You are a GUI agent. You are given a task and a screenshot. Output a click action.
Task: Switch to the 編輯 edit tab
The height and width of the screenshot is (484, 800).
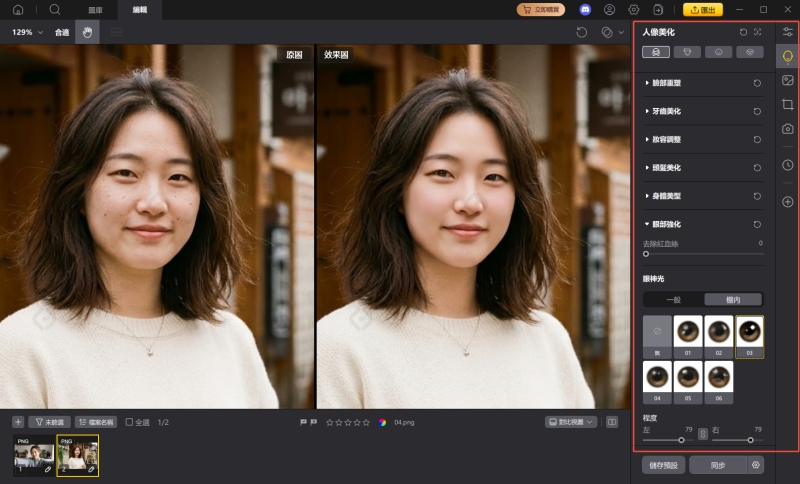point(140,10)
